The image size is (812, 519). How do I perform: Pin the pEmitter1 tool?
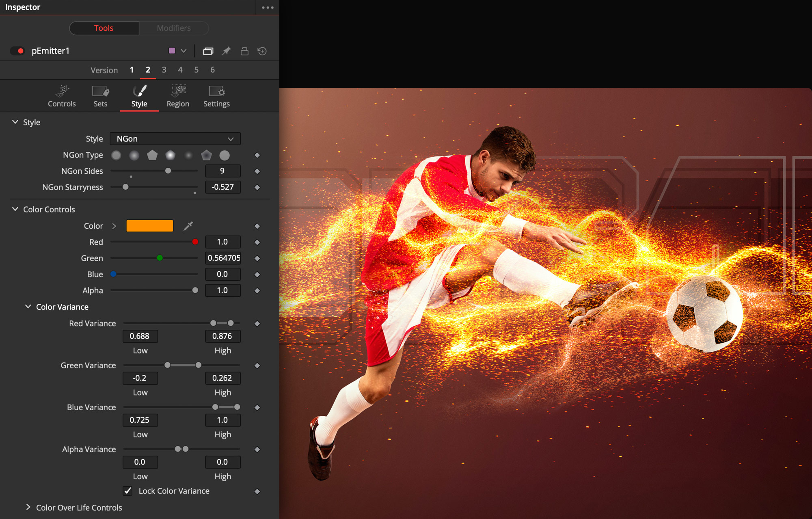(226, 51)
